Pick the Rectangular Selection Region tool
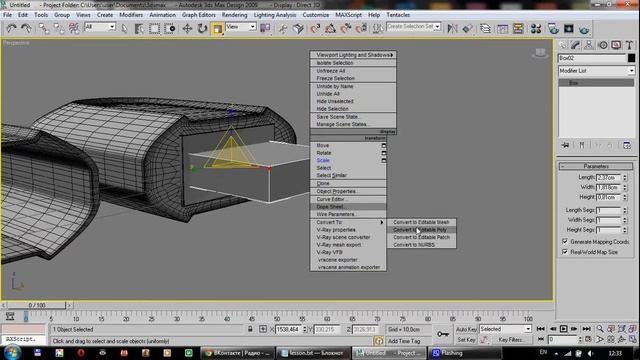Image resolution: width=640 pixels, height=360 pixels. pos(154,28)
